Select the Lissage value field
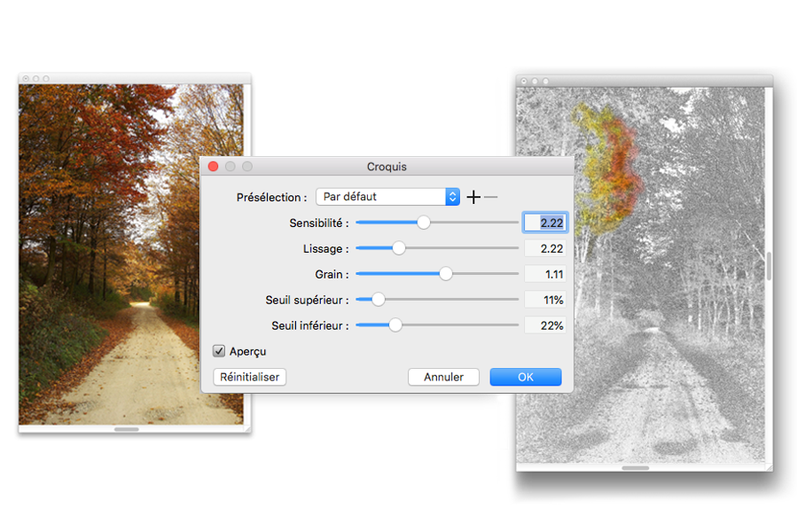Image resolution: width=797 pixels, height=532 pixels. point(544,248)
